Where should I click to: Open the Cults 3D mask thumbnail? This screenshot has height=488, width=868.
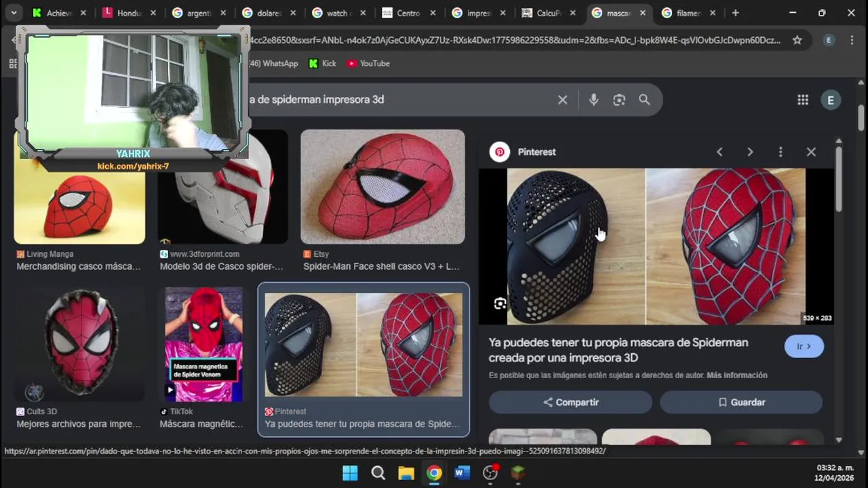pyautogui.click(x=79, y=344)
